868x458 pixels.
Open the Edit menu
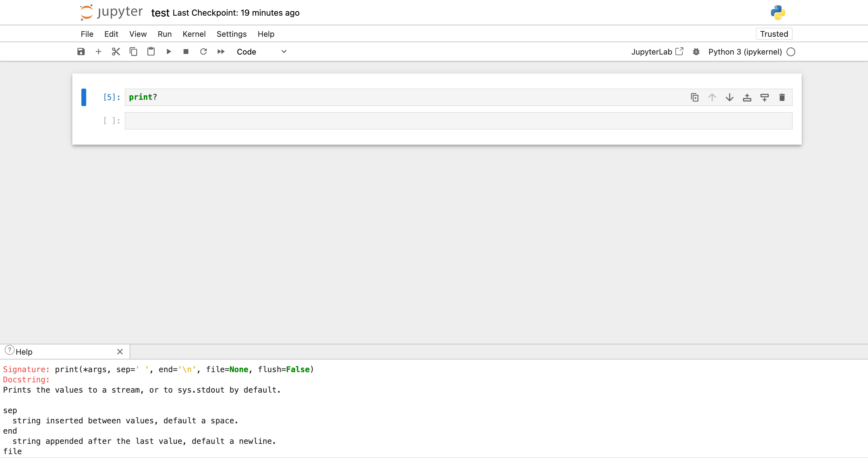pyautogui.click(x=111, y=34)
